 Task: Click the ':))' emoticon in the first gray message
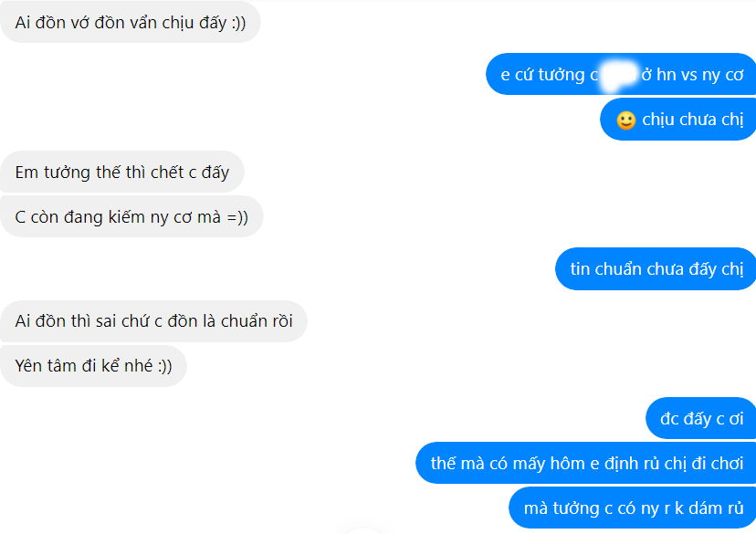pos(238,23)
